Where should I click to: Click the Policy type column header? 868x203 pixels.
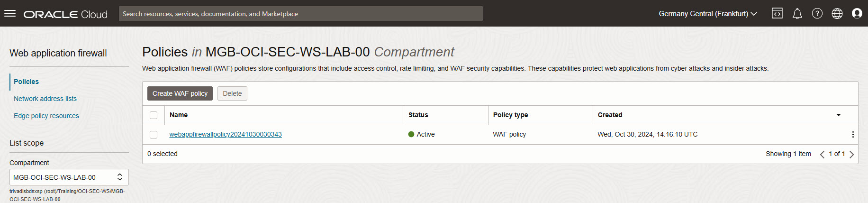point(510,115)
